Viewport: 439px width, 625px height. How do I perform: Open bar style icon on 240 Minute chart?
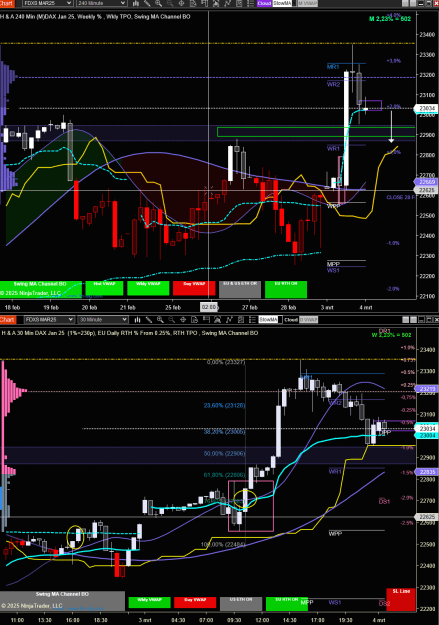point(136,3)
